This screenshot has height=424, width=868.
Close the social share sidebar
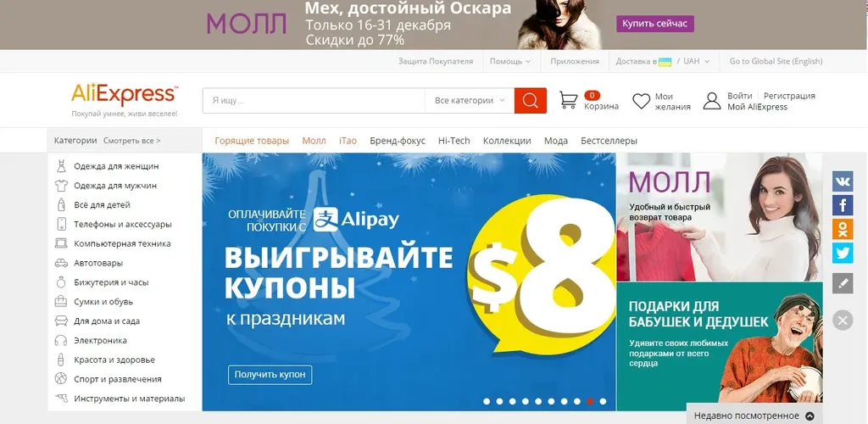[x=843, y=320]
